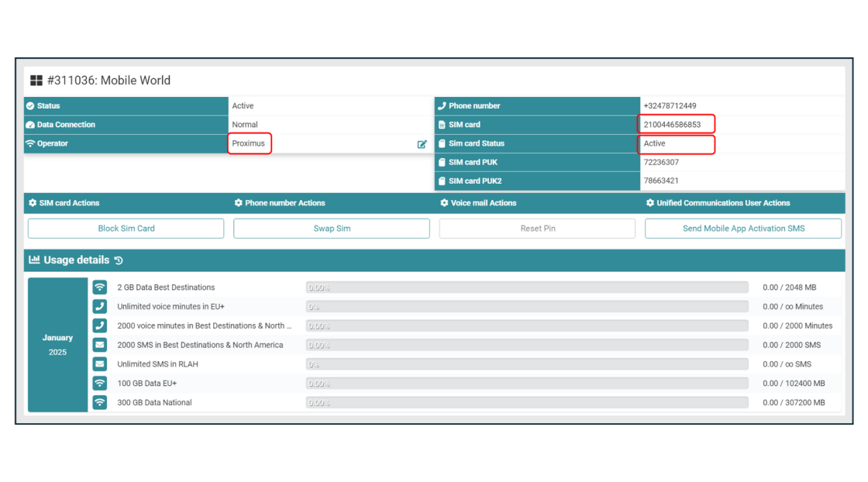This screenshot has height=482, width=868.
Task: Click the 0.00 / 2000 SMS usage value
Action: (x=791, y=345)
